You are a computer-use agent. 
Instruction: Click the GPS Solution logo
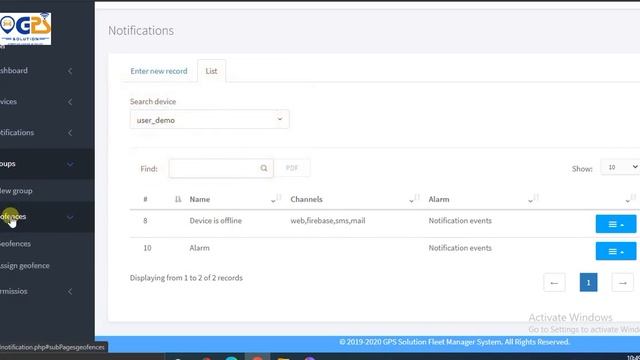[25, 28]
